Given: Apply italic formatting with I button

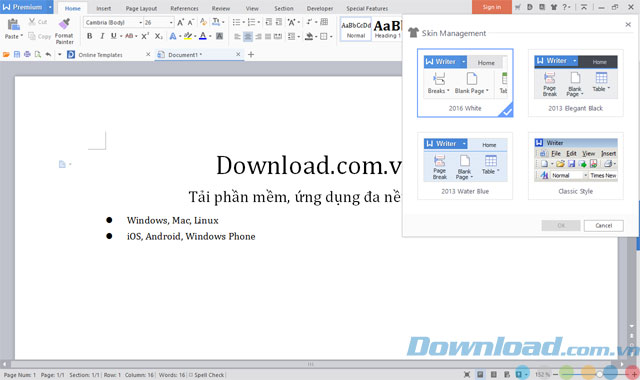Looking at the screenshot, I should pyautogui.click(x=102, y=36).
